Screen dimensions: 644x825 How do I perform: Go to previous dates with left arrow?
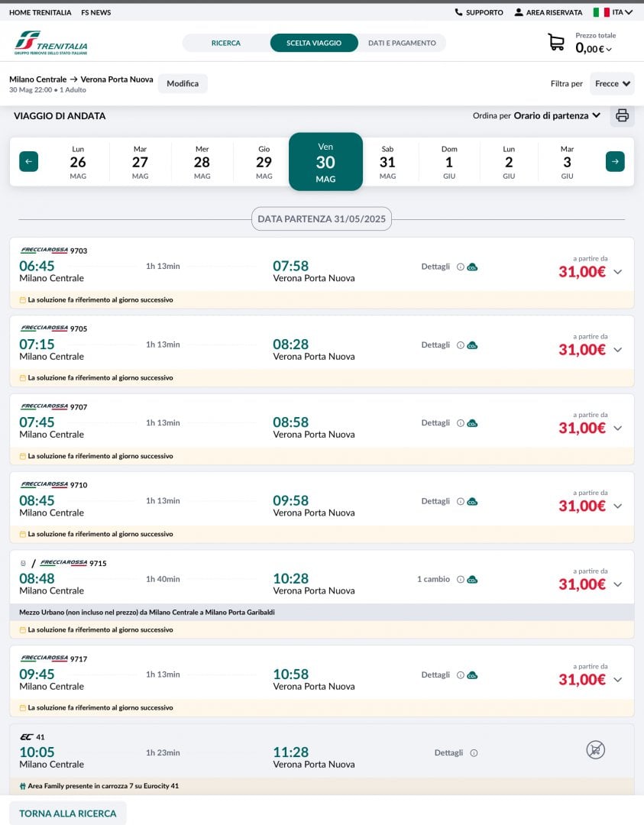29,161
